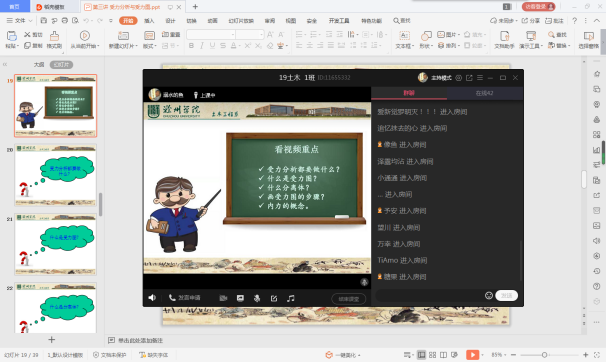This screenshot has width=606, height=362.
Task: Click the TiAmo entered room message
Action: point(402,260)
